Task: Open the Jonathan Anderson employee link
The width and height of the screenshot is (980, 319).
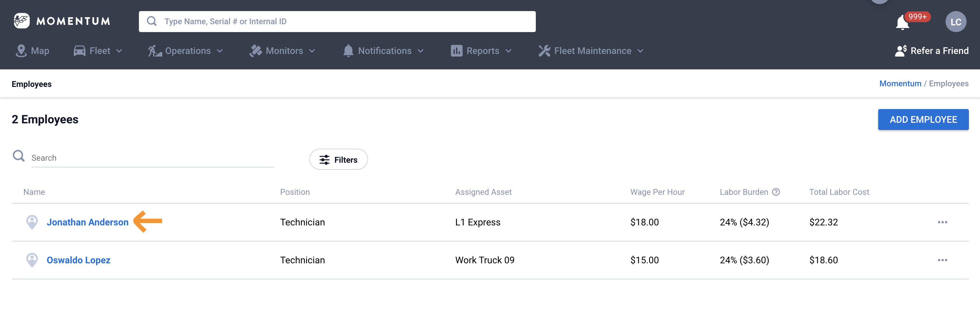Action: coord(88,222)
